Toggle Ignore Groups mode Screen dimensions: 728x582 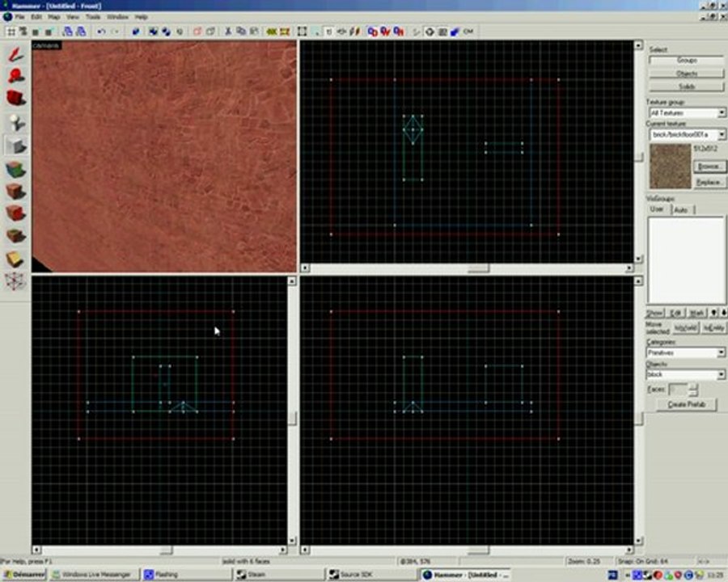(x=180, y=32)
